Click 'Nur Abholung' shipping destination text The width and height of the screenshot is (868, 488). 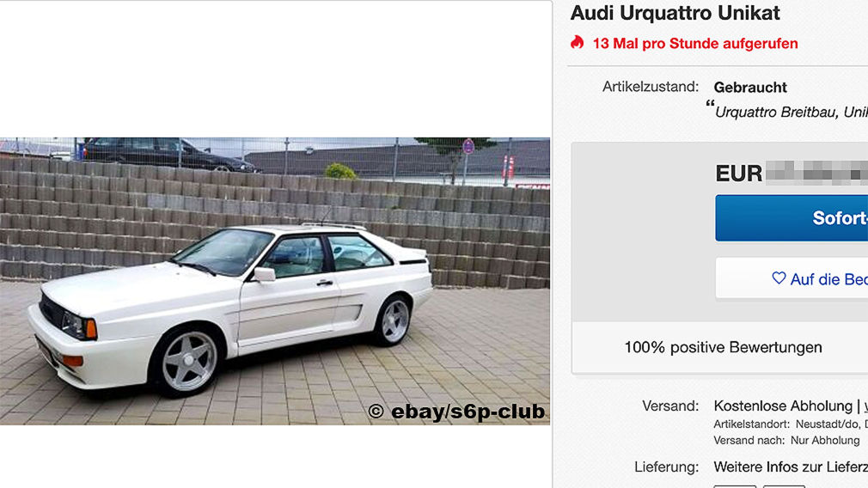click(825, 441)
